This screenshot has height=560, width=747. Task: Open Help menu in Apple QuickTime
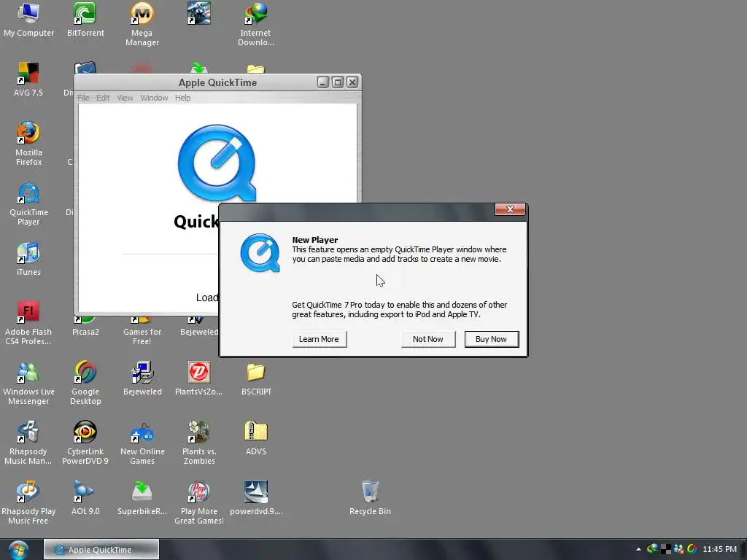[x=182, y=98]
